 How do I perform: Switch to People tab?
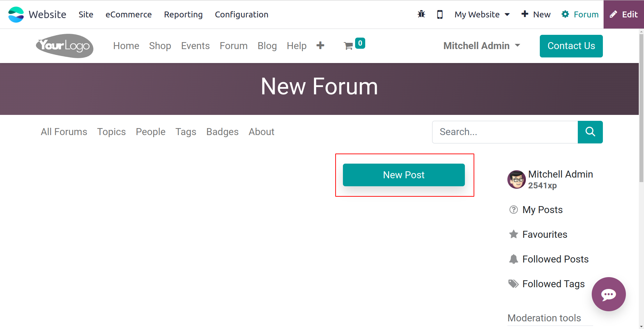(x=151, y=132)
